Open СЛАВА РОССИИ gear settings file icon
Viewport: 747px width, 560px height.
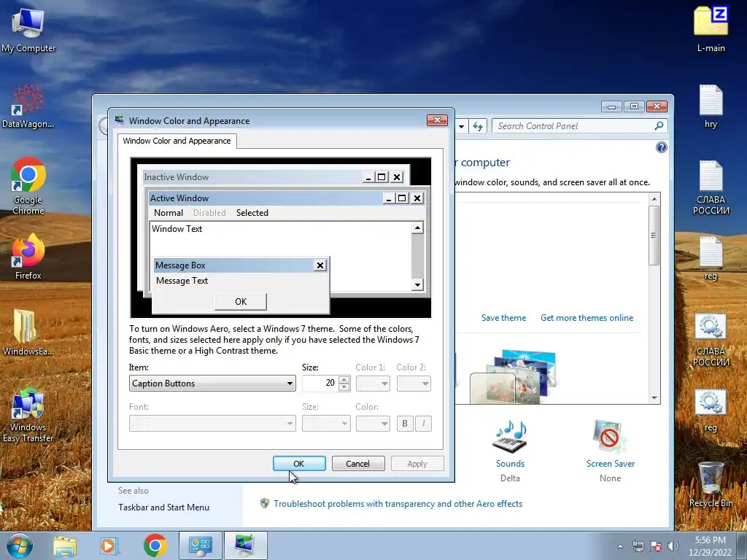[x=711, y=340]
